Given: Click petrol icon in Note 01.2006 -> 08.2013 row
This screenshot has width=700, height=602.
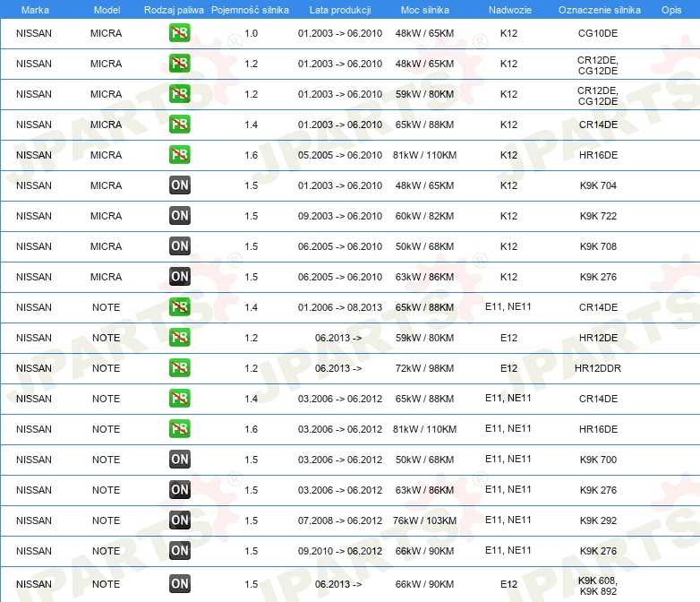Looking at the screenshot, I should pyautogui.click(x=179, y=307).
